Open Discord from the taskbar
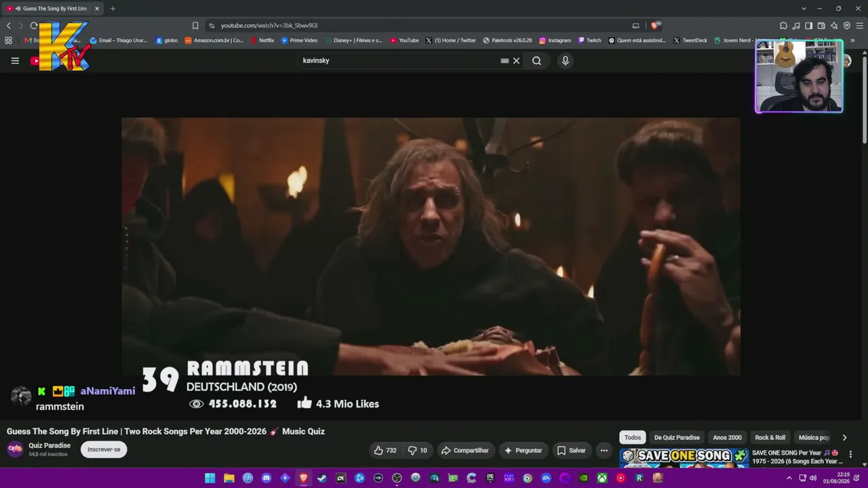Viewport: 868px width, 488px height. click(267, 478)
